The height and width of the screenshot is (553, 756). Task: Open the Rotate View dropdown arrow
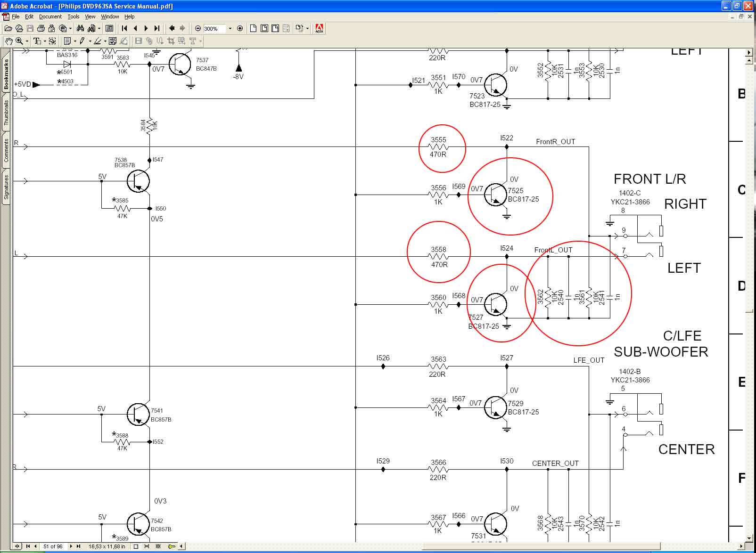point(307,28)
